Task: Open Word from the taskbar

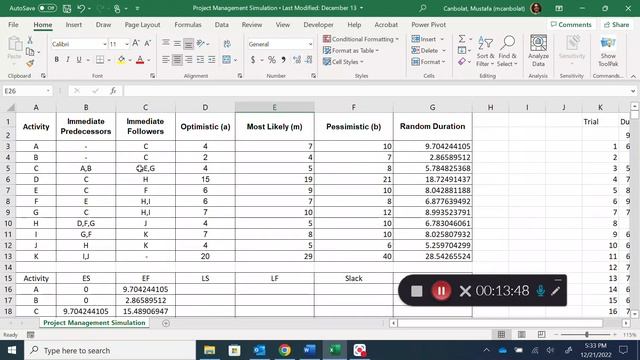Action: tap(309, 350)
